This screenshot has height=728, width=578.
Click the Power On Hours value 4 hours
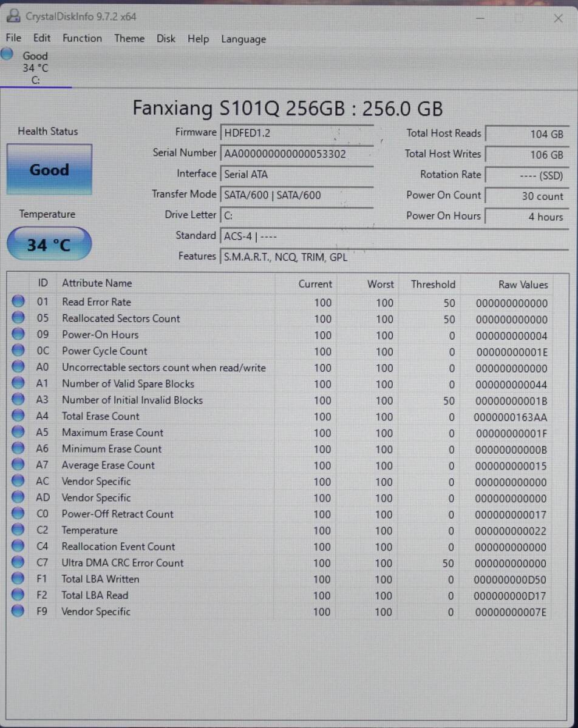click(528, 217)
